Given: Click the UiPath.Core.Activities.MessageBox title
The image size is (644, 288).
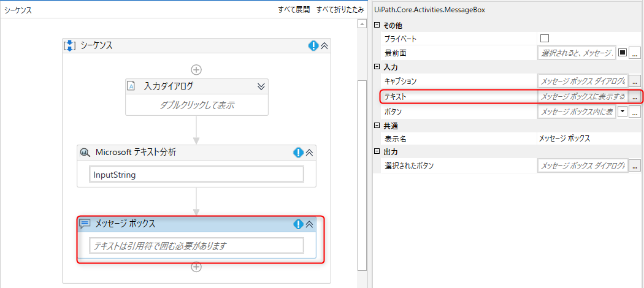Looking at the screenshot, I should [x=429, y=10].
